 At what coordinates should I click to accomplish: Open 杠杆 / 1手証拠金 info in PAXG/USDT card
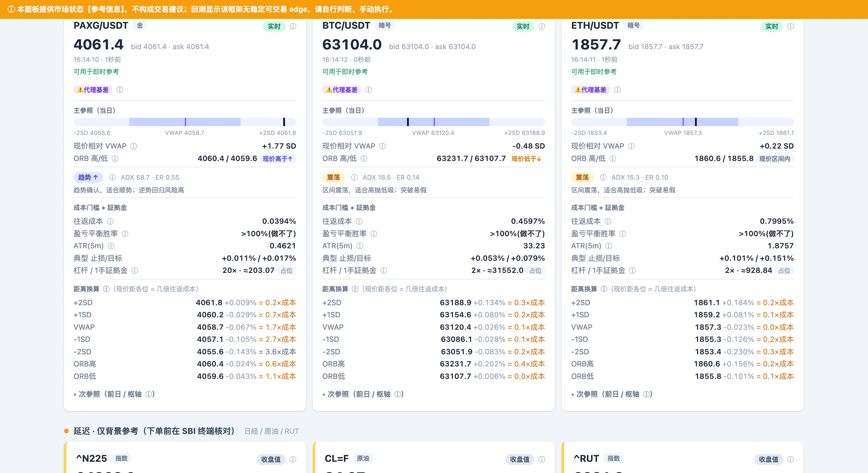[x=135, y=271]
